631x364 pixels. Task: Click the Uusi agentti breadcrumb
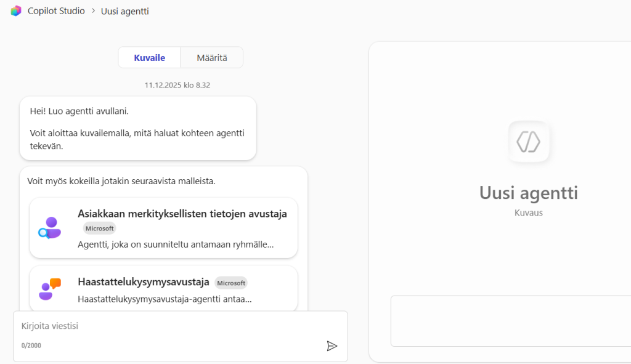124,10
